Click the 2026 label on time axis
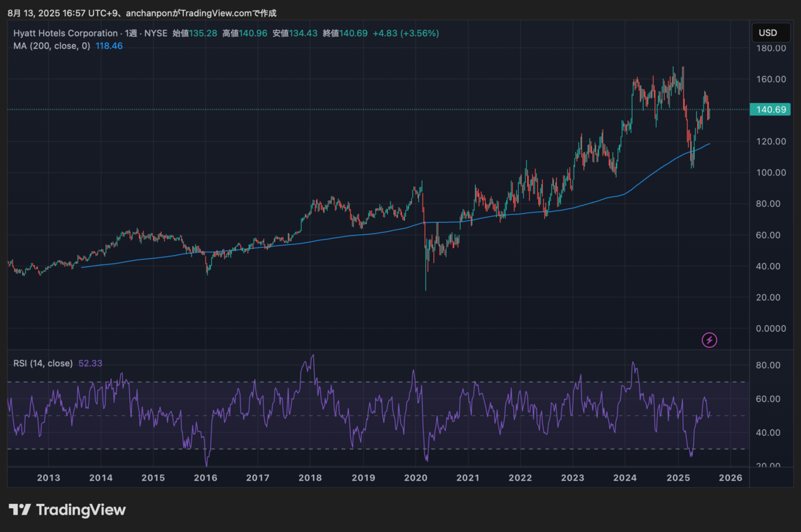The image size is (801, 532). tap(731, 478)
